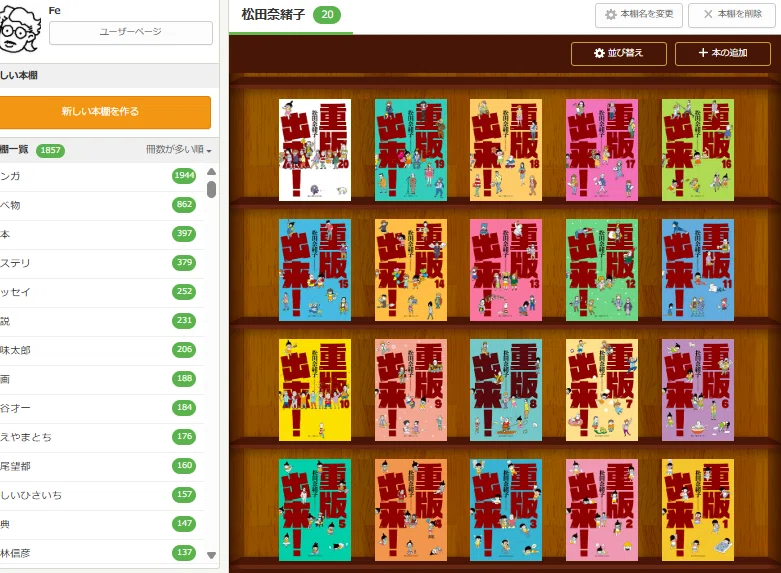Image resolution: width=781 pixels, height=573 pixels.
Task: Open 重版出来! volume 9 cover
Action: (x=411, y=390)
